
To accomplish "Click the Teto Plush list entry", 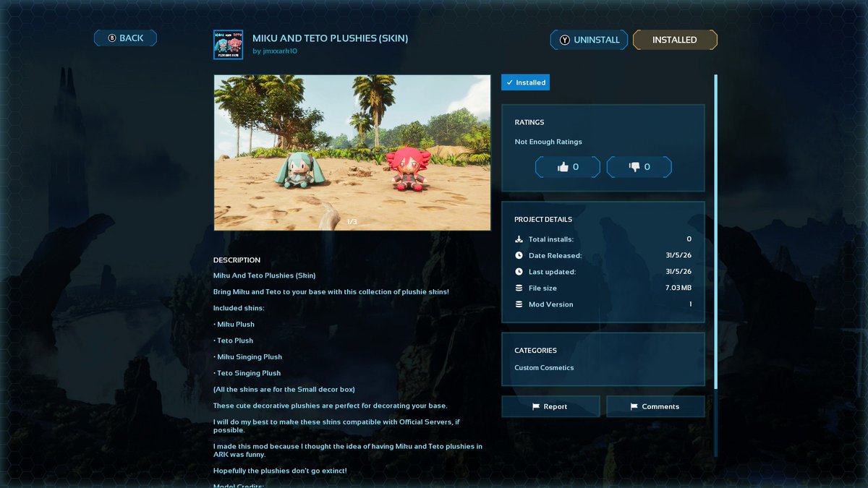I will 234,341.
